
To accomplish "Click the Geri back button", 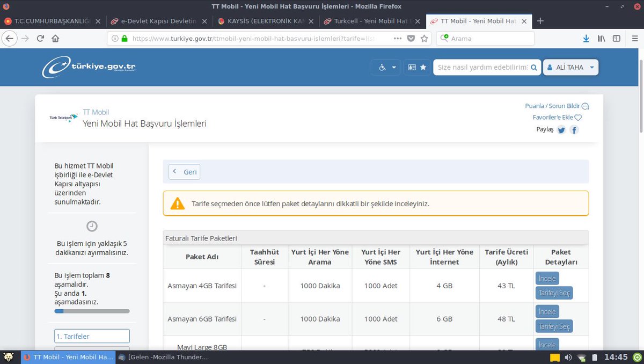I will coord(185,172).
